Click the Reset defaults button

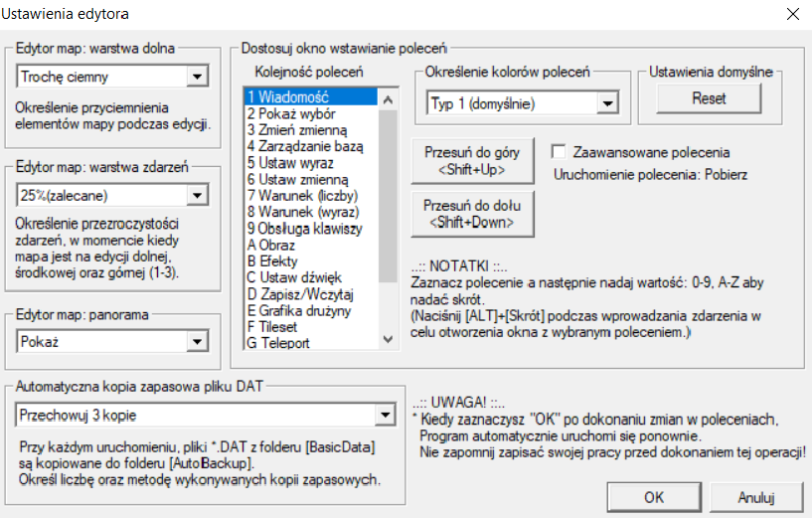point(709,98)
